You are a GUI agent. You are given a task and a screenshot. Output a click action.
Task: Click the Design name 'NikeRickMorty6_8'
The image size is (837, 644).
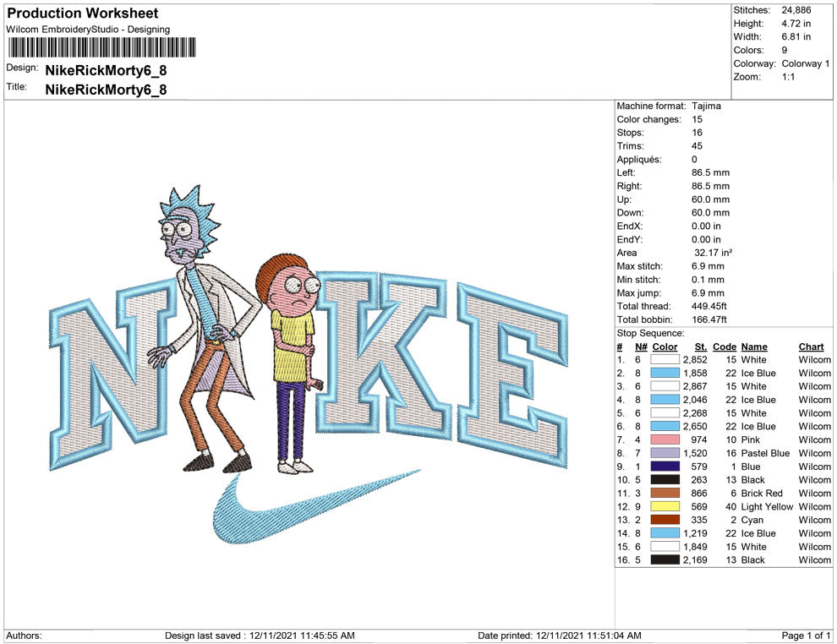click(x=106, y=70)
